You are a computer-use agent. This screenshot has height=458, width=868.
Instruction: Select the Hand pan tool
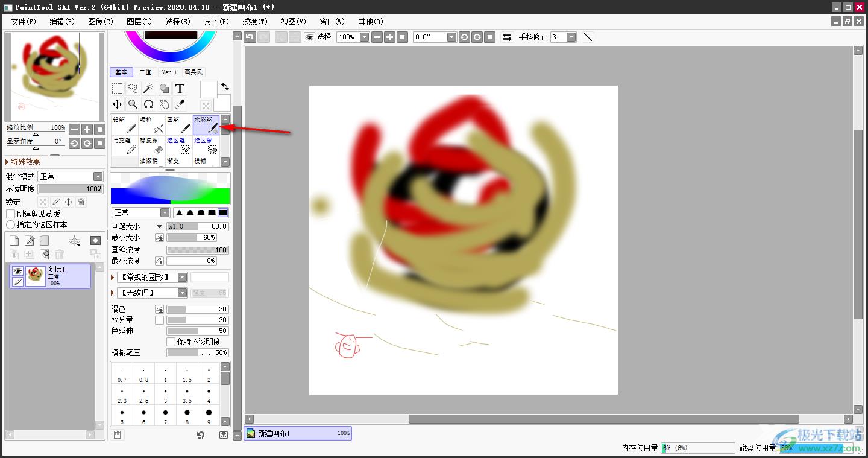pos(164,104)
